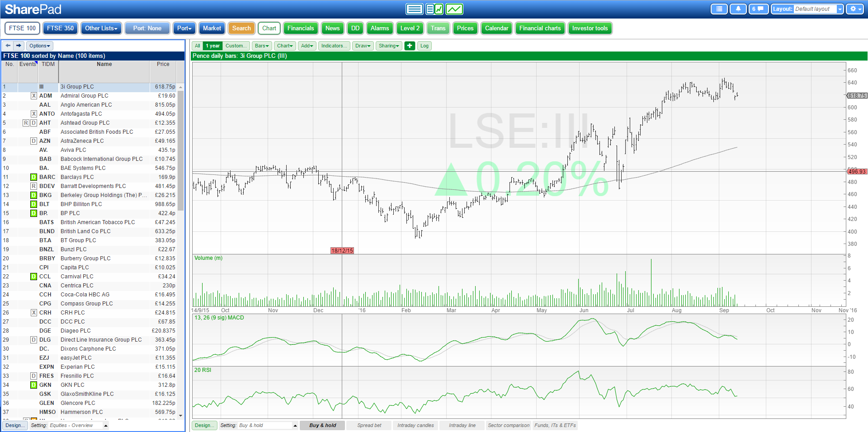Open the News view
The image size is (868, 432).
(x=332, y=28)
